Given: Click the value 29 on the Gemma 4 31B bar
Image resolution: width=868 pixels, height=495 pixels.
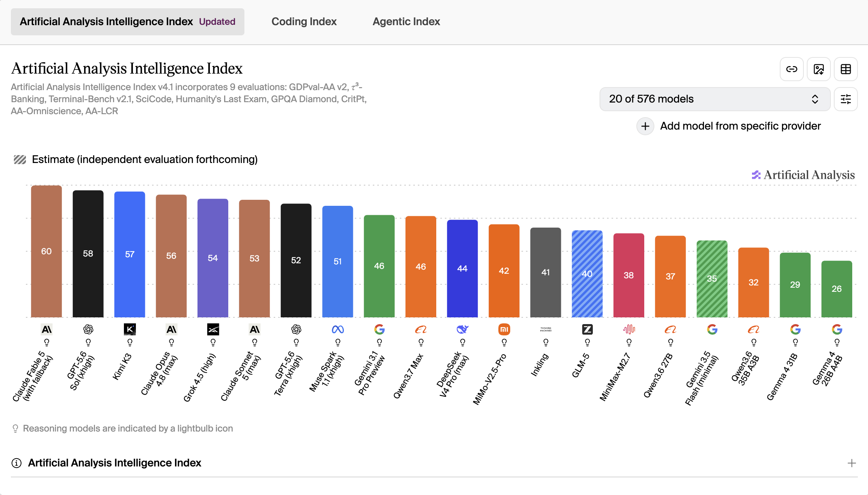Looking at the screenshot, I should coord(795,285).
